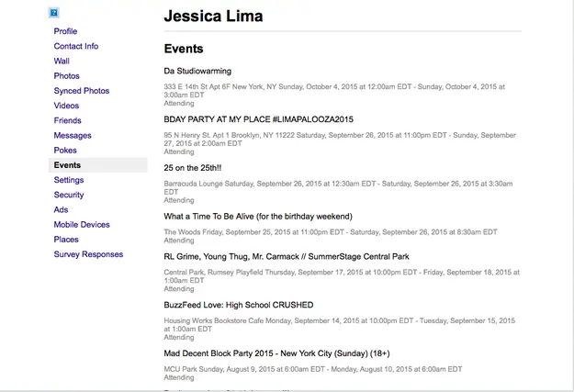This screenshot has height=392, width=574.
Task: Navigate to Videos section
Action: click(x=66, y=106)
